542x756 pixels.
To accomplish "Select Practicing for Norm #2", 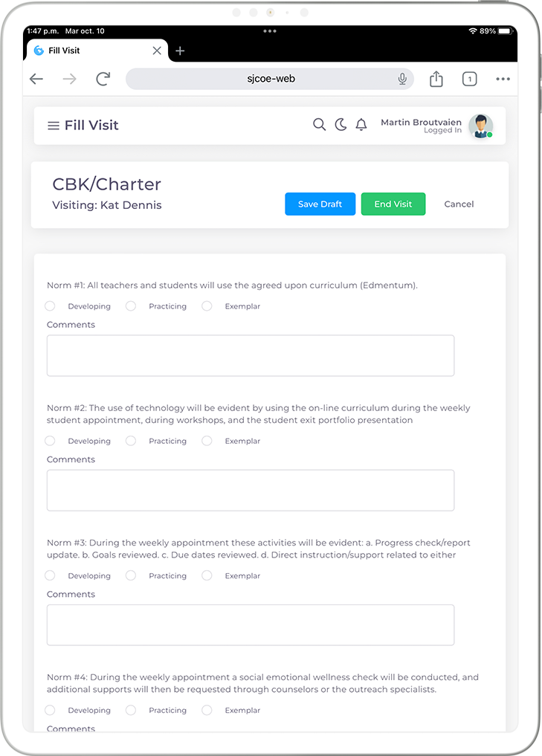I will 131,441.
